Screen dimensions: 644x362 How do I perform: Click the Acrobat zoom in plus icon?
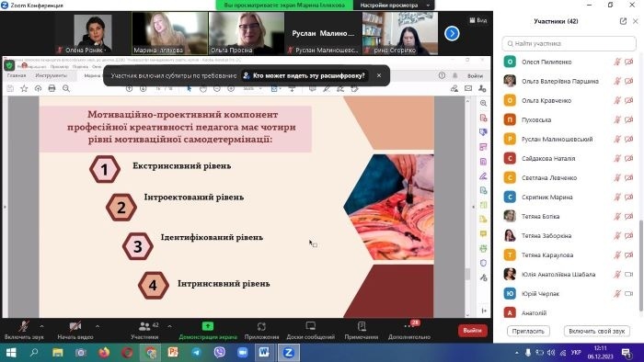(x=231, y=88)
